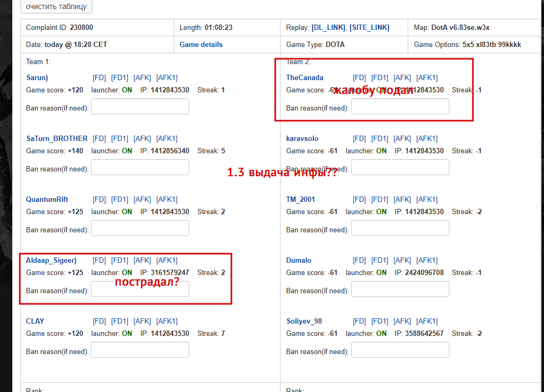This screenshot has height=392, width=544.
Task: Click FD link for TheCanada
Action: (360, 77)
